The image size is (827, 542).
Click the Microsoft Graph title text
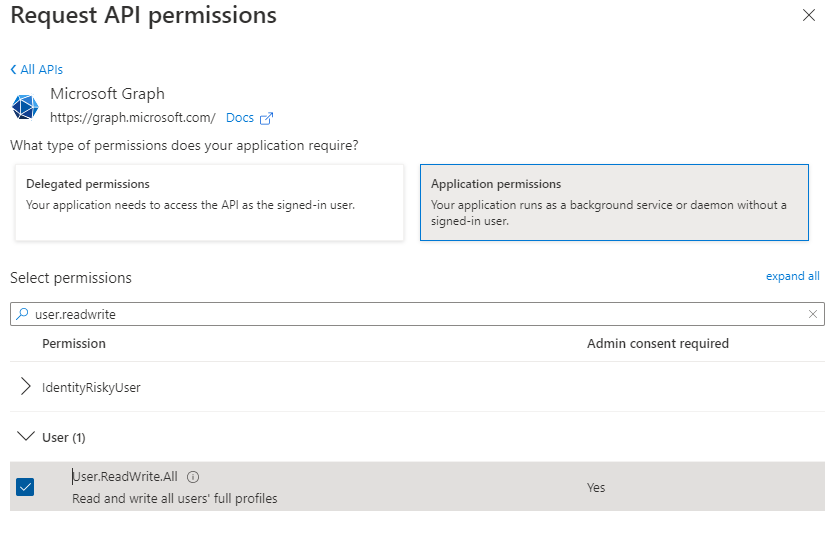(x=108, y=94)
